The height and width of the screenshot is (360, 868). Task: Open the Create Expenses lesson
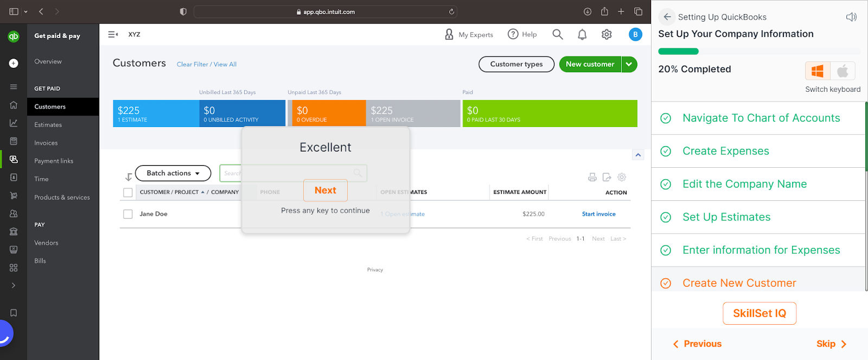(758, 151)
